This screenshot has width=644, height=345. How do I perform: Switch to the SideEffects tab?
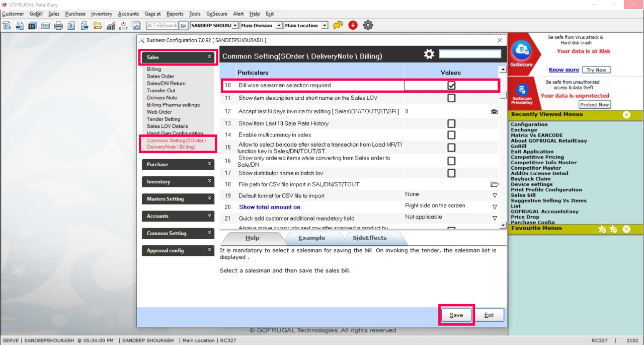(369, 238)
